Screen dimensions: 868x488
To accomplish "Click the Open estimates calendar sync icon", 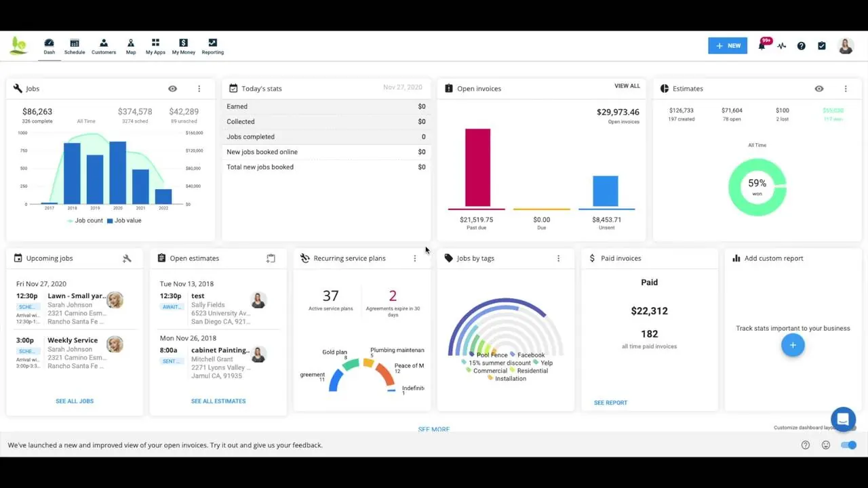I will (271, 258).
